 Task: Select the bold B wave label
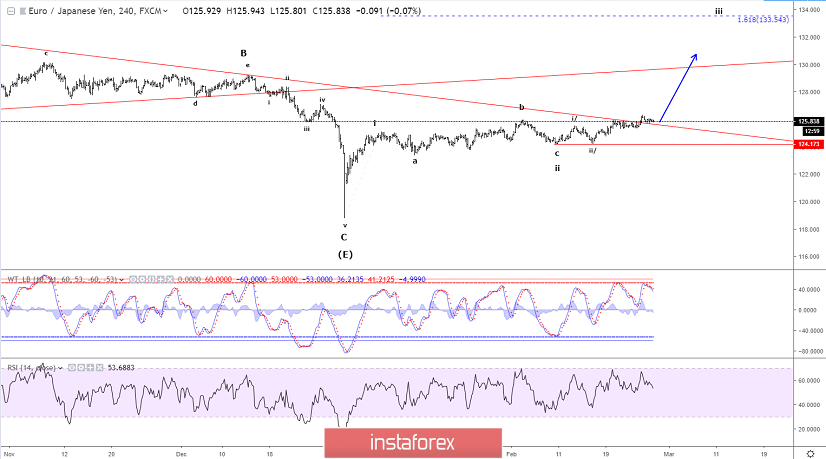coord(243,53)
